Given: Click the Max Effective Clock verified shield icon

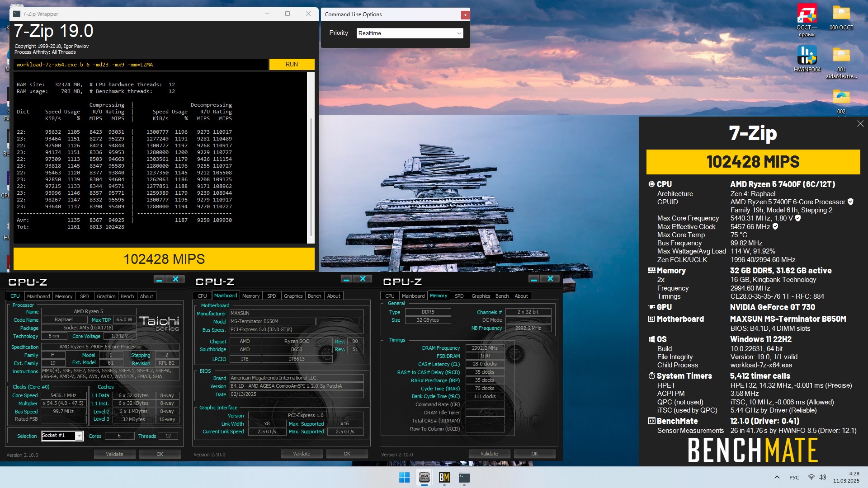Looking at the screenshot, I should pos(775,227).
